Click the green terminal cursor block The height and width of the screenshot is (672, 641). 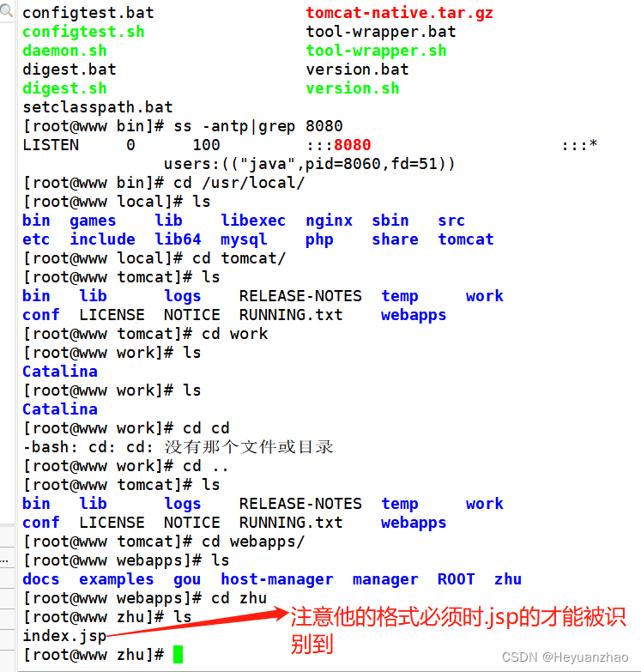(178, 655)
